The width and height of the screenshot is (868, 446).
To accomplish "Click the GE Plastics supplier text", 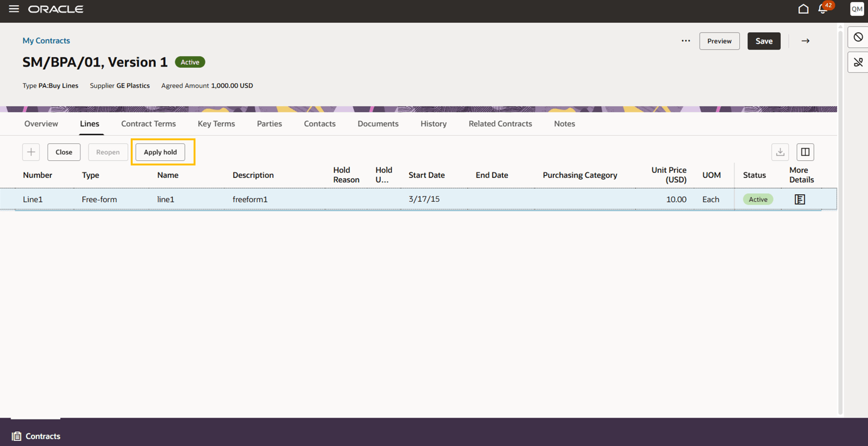I will (x=133, y=86).
